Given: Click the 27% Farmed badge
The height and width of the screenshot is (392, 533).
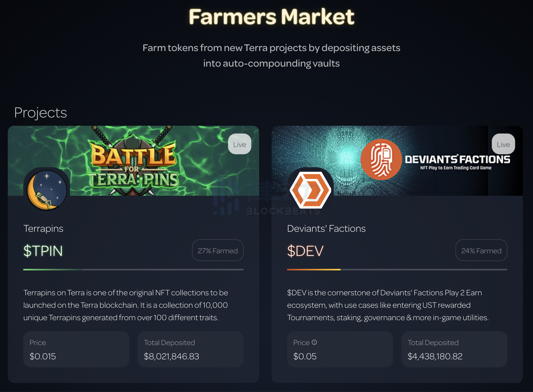Looking at the screenshot, I should tap(218, 250).
